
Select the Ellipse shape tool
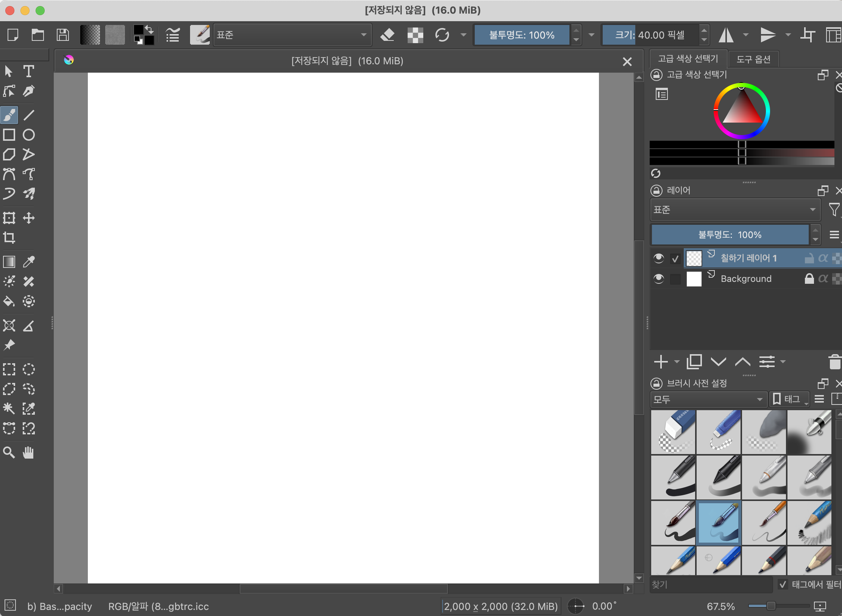pyautogui.click(x=29, y=135)
